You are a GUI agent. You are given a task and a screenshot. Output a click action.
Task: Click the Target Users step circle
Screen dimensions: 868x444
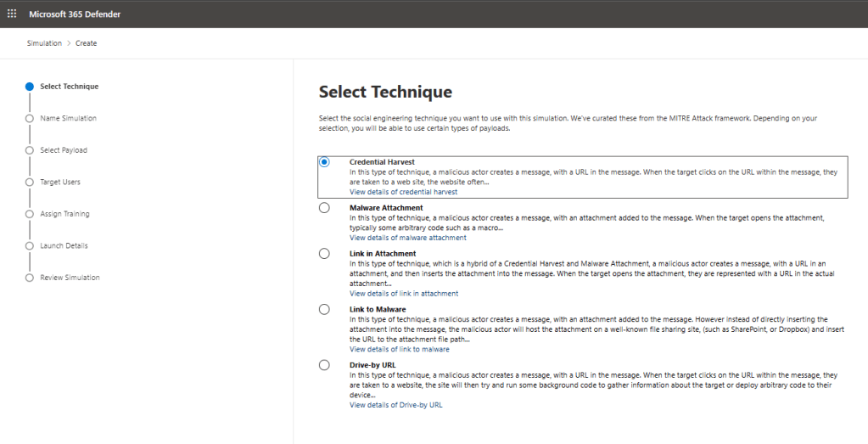(30, 183)
